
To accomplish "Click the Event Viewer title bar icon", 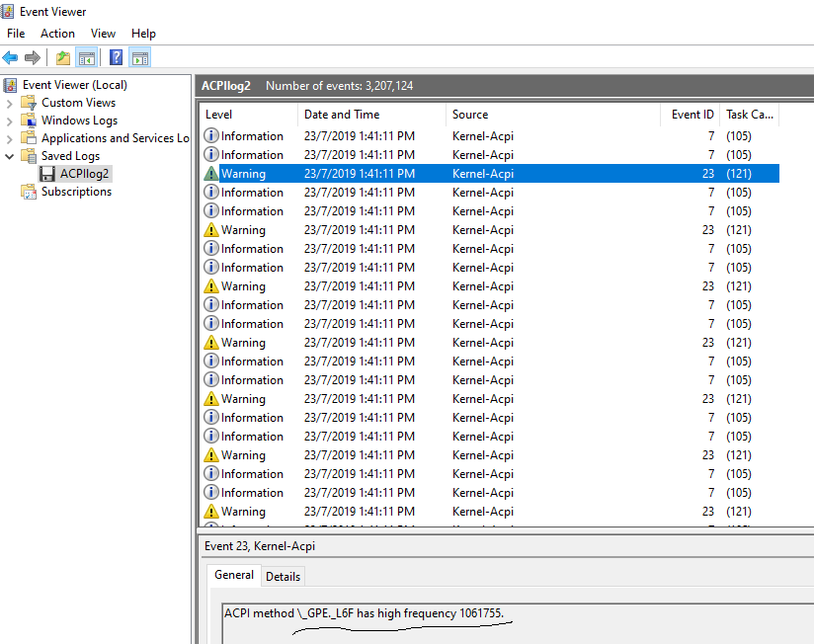I will pos(8,11).
